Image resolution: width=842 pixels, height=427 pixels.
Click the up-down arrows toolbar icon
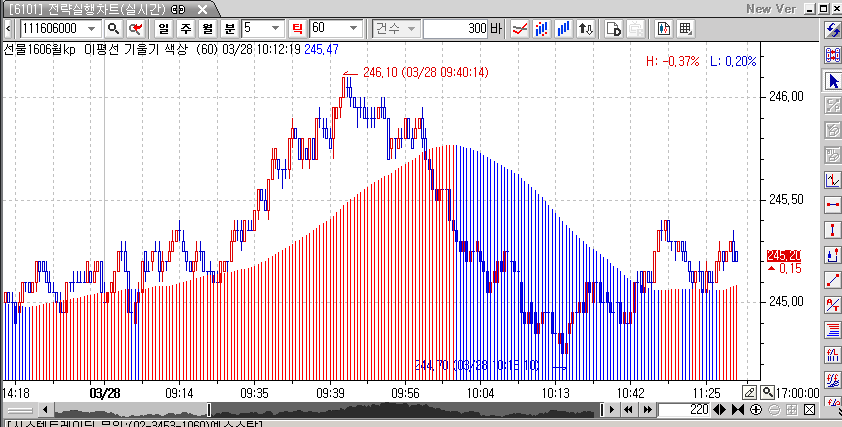coord(587,29)
